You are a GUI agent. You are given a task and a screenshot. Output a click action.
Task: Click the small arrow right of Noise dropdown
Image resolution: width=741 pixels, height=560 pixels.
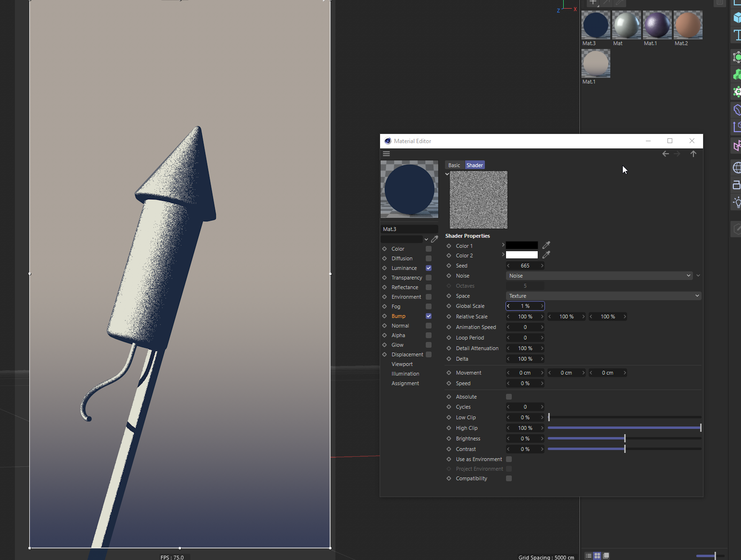click(698, 276)
